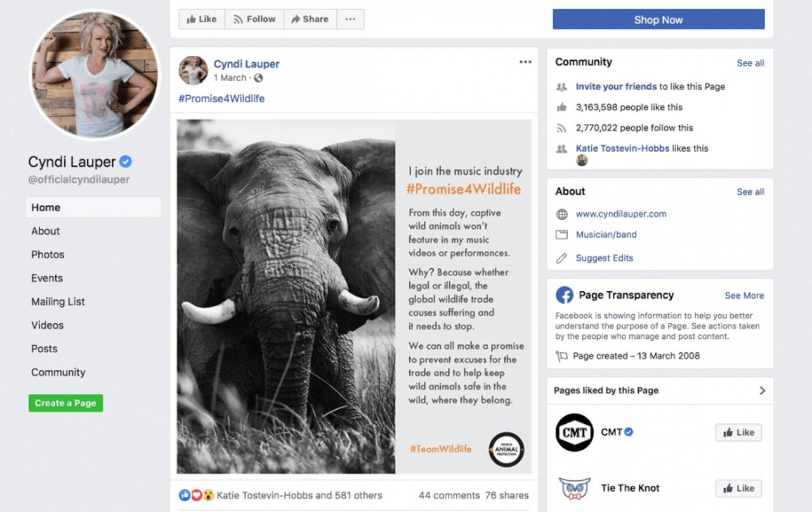Open the elephant Promise4Wildlife post image
Viewport: 812px width, 512px height.
tap(354, 296)
